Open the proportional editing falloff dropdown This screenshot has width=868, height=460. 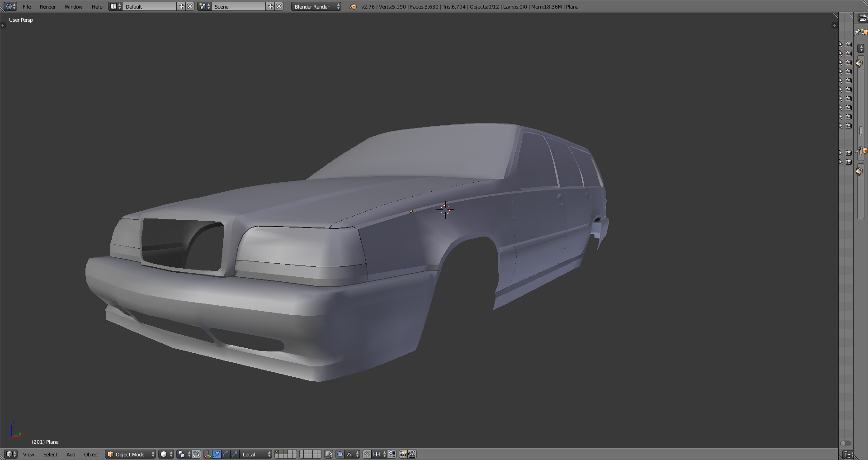tap(353, 454)
